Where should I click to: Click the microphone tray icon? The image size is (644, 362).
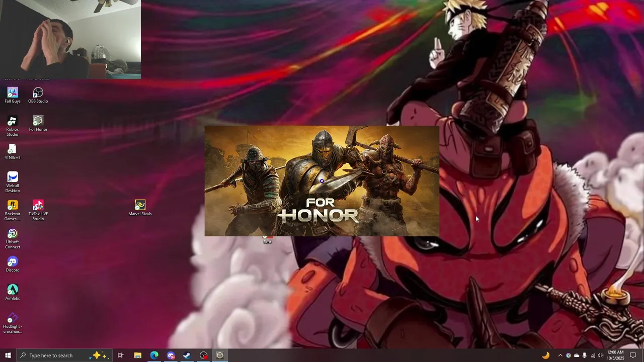point(584,355)
